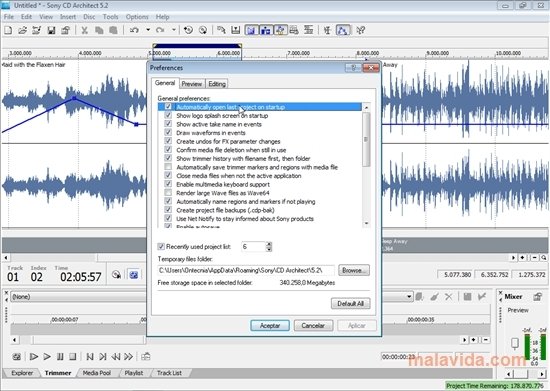Uncheck 'Recently used project list' checkbox
Viewport: 550px width, 391px height.
161,247
